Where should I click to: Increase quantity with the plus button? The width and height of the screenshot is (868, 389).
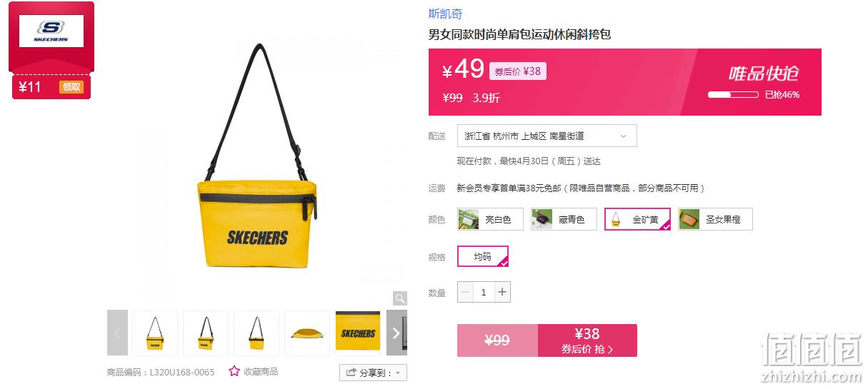click(502, 292)
